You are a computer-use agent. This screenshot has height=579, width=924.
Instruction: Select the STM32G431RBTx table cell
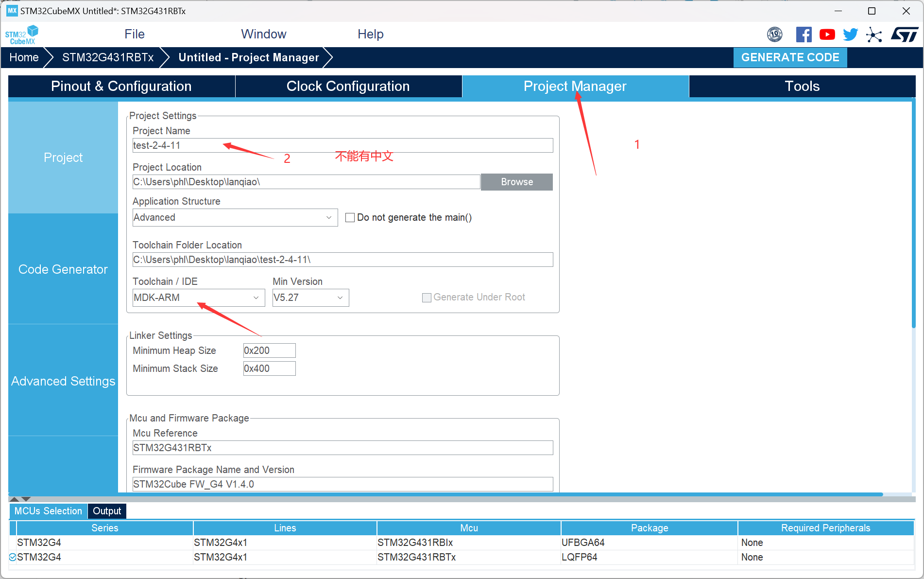click(469, 557)
